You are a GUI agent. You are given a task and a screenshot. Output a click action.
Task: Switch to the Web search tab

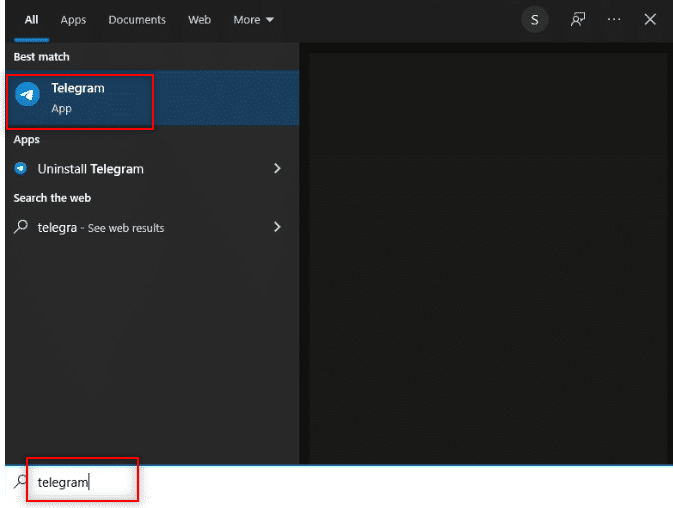199,20
